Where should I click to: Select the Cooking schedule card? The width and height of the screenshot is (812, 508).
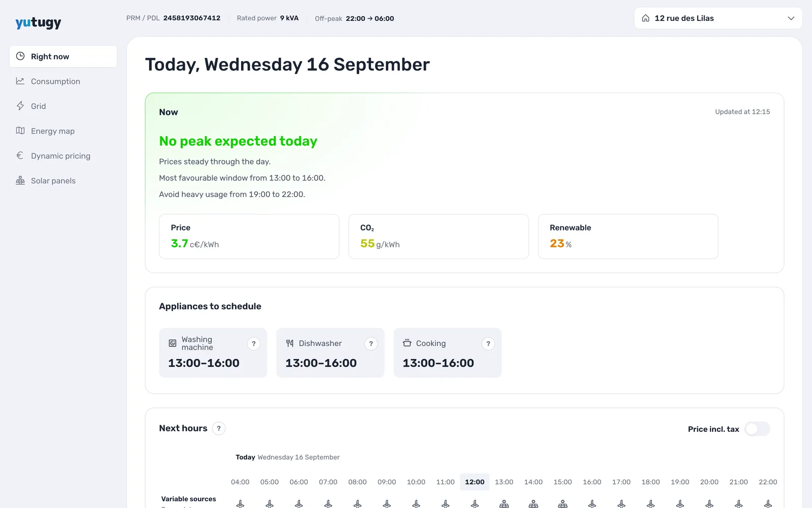click(x=448, y=353)
